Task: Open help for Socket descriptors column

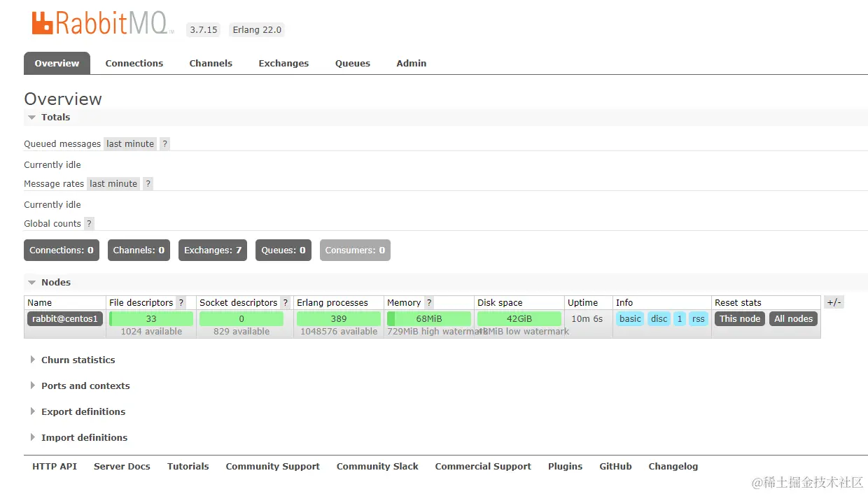Action: pos(285,303)
